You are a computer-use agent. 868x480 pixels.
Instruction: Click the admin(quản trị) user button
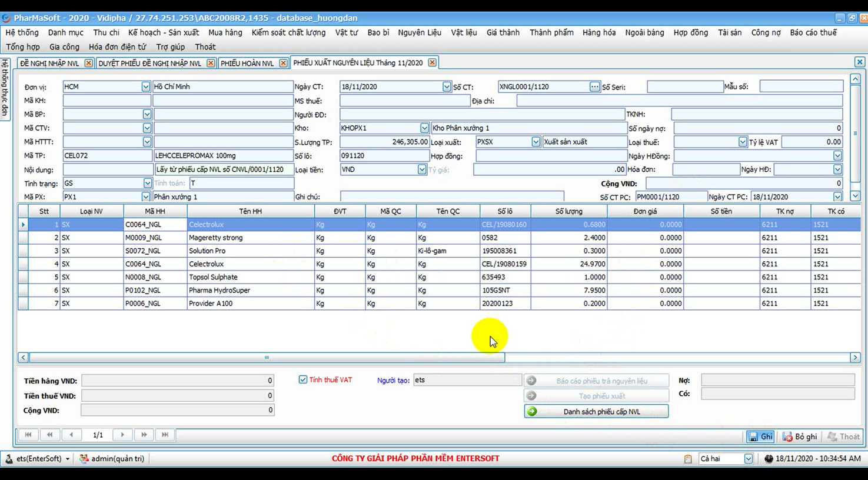112,458
